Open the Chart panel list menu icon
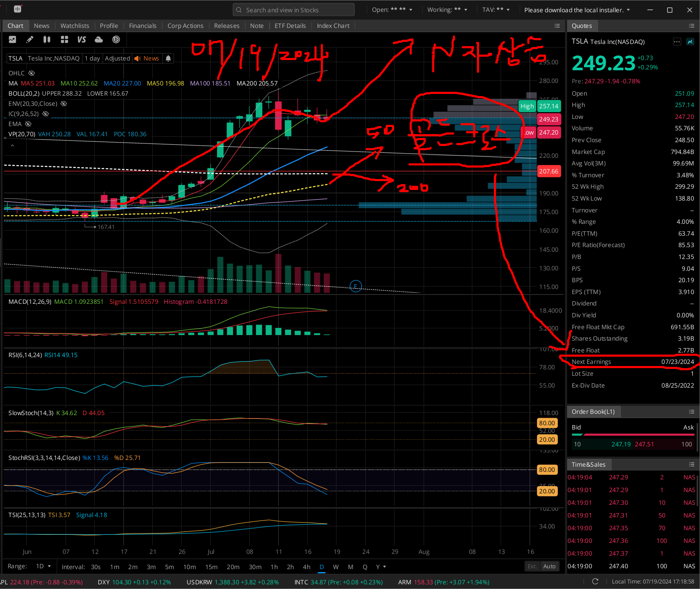 click(557, 26)
